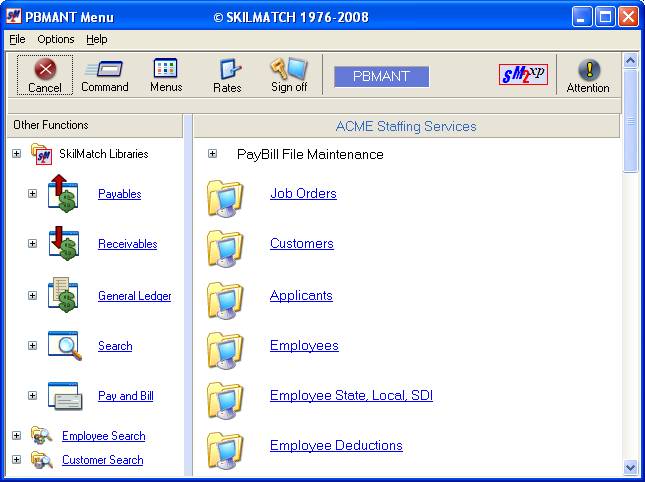Close the PBMANT Menu window
The height and width of the screenshot is (482, 645).
(x=629, y=17)
